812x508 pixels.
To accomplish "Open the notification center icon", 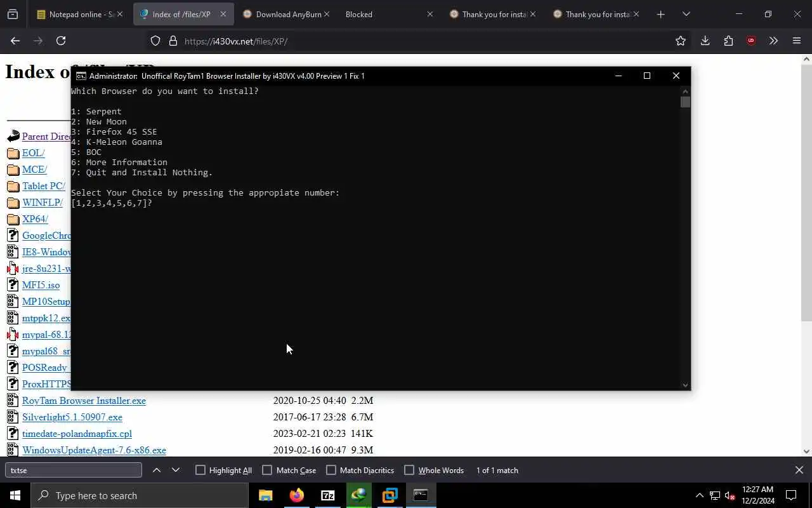I will 791,495.
